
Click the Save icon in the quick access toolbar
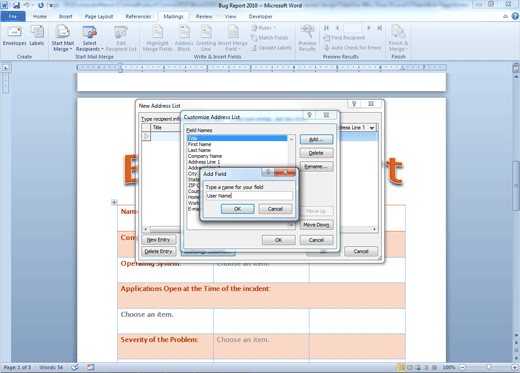coord(16,5)
